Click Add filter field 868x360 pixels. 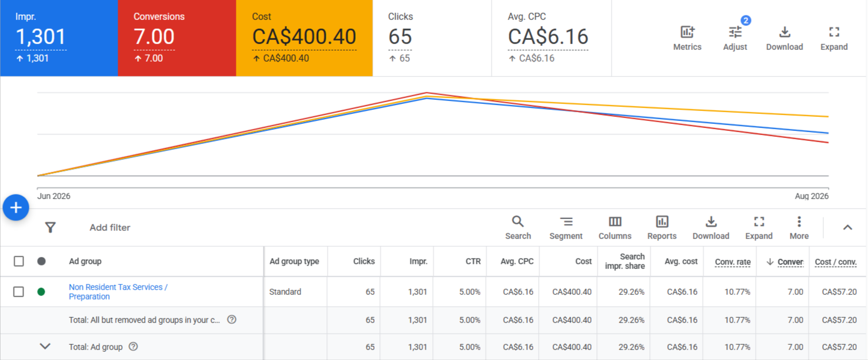click(110, 227)
